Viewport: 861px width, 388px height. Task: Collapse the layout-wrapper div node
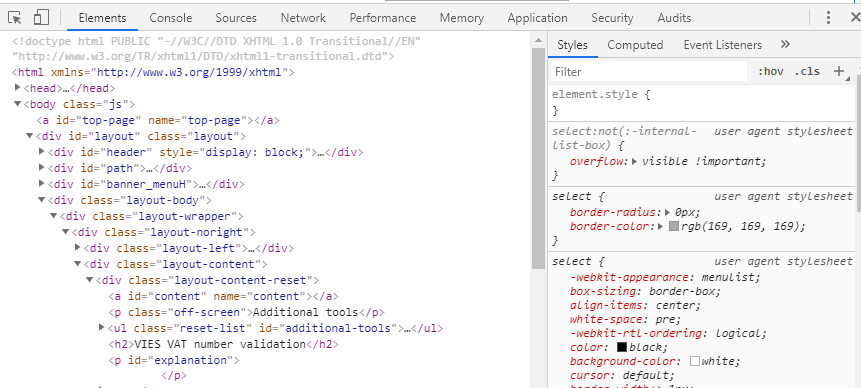(x=54, y=216)
